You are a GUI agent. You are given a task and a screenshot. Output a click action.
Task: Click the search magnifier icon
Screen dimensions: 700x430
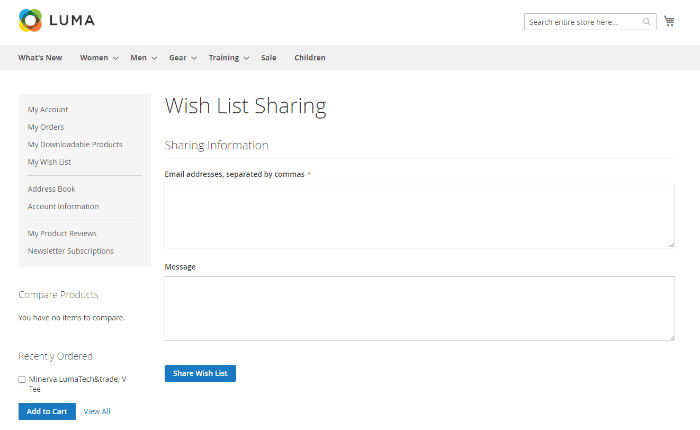coord(647,21)
